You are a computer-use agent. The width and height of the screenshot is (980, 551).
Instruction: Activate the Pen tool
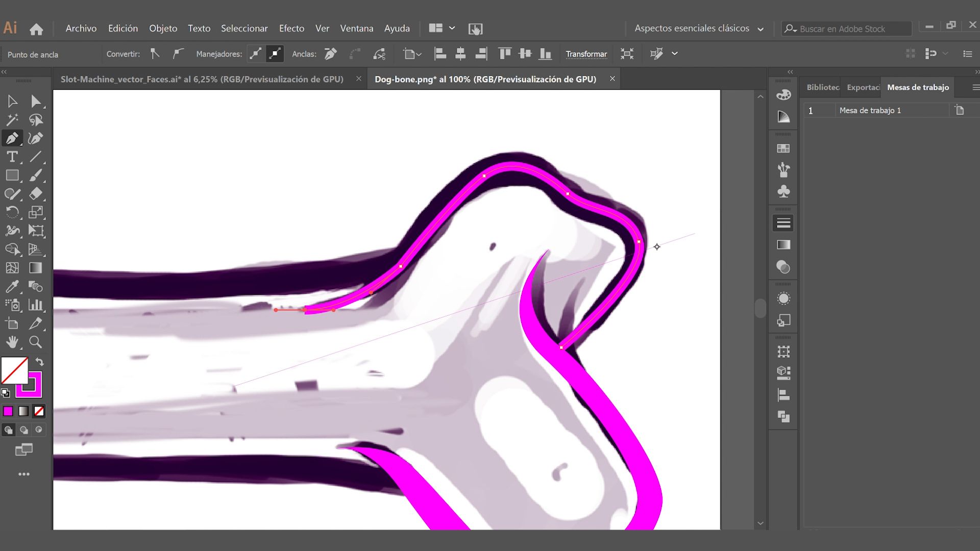click(12, 138)
